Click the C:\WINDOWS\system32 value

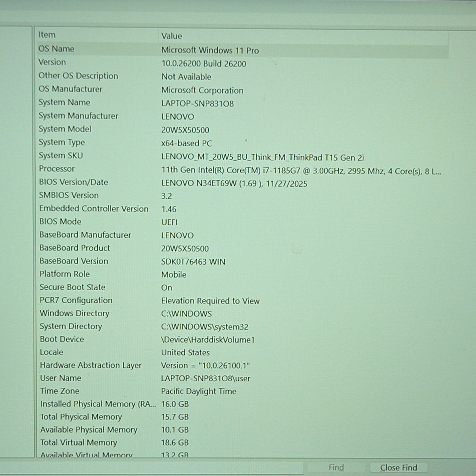(x=205, y=327)
